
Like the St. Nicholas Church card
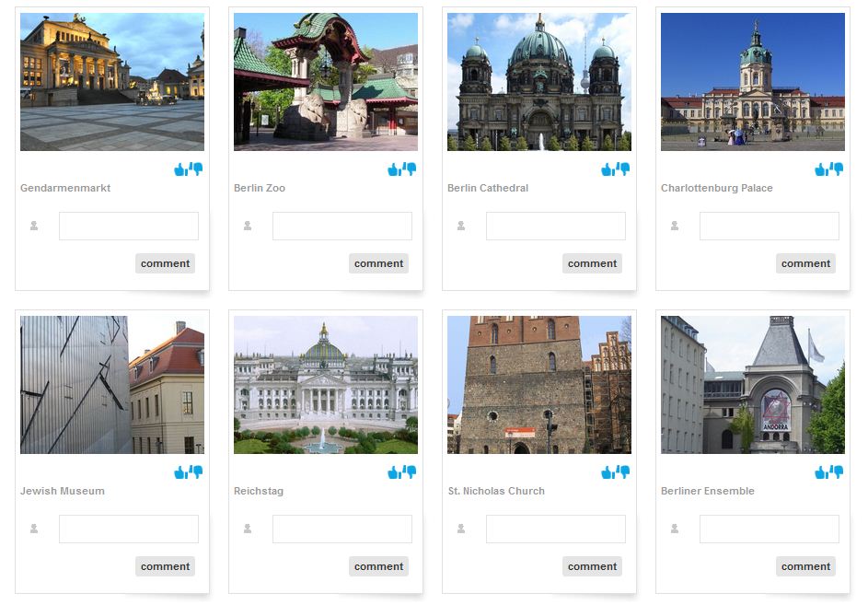[x=608, y=472]
